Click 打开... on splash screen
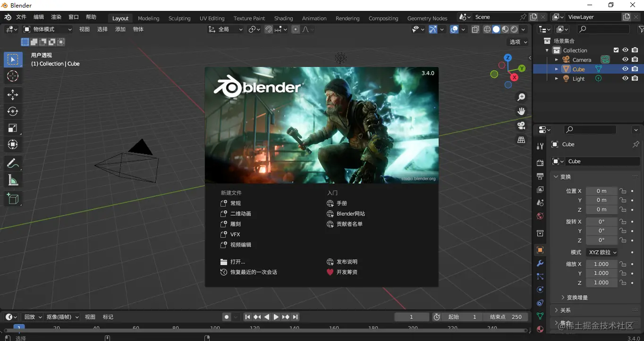644x341 pixels. (x=233, y=262)
